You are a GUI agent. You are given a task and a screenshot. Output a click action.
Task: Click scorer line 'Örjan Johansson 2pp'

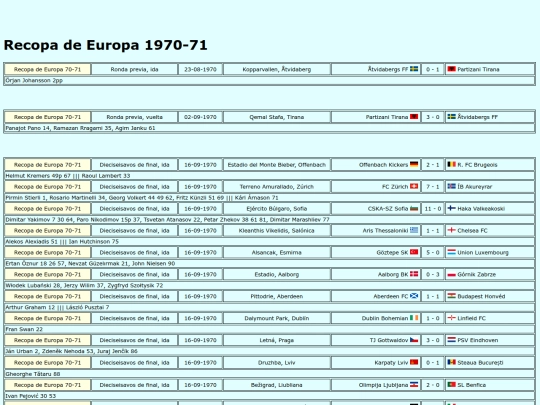pos(34,80)
